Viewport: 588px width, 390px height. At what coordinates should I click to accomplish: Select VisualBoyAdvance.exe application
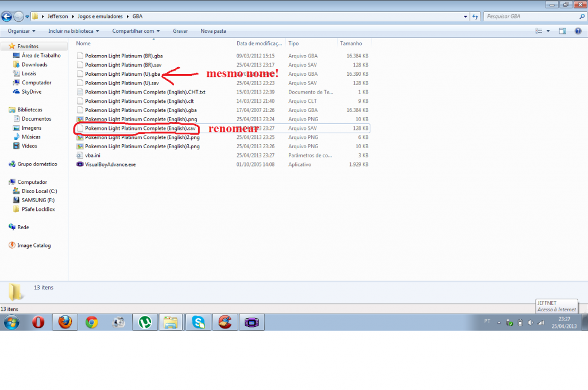tap(222, 164)
